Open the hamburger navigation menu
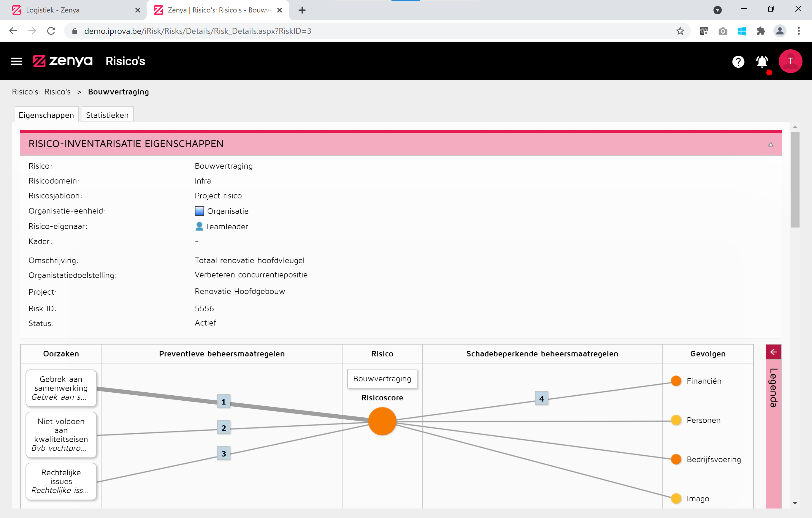Viewport: 812px width, 518px height. point(16,61)
